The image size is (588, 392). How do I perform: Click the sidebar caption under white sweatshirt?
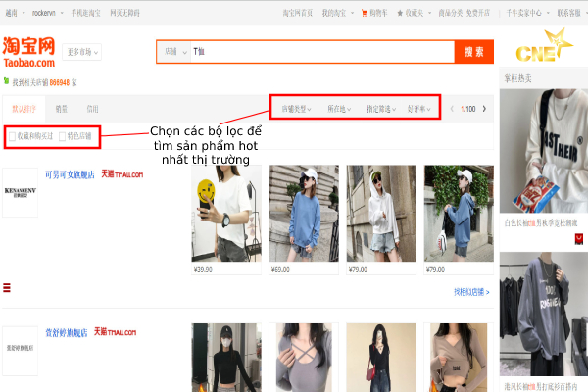(x=540, y=223)
